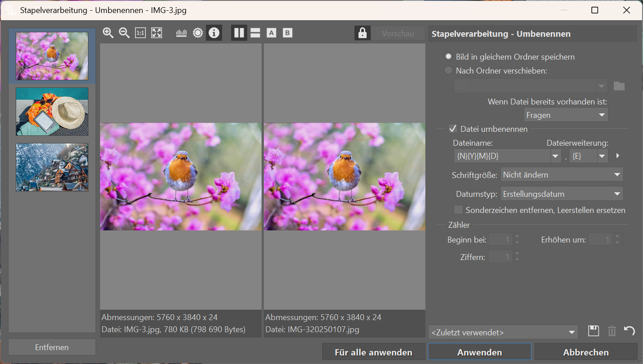
Task: Toggle the highlight clipping sun-shaped icon
Action: tap(198, 33)
